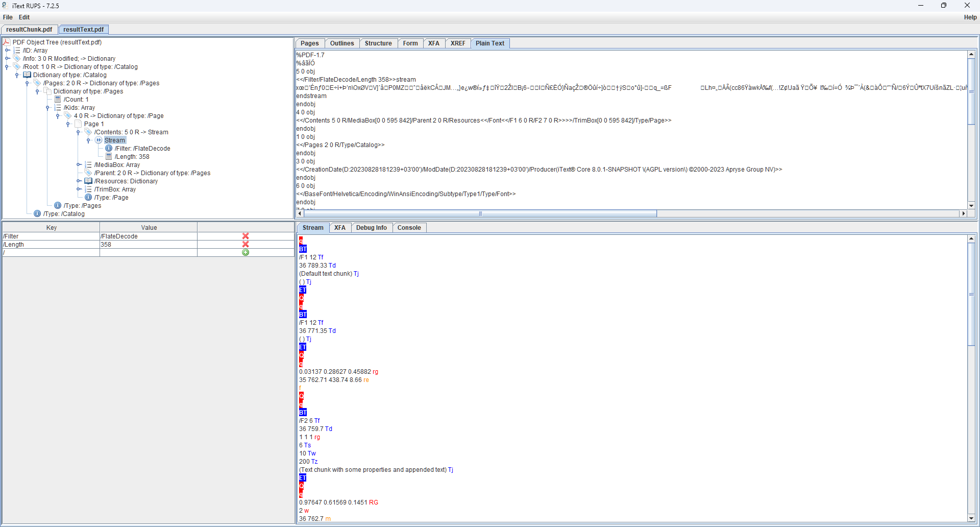This screenshot has width=980, height=527.
Task: Delete the /Filter row using its red X
Action: point(246,236)
